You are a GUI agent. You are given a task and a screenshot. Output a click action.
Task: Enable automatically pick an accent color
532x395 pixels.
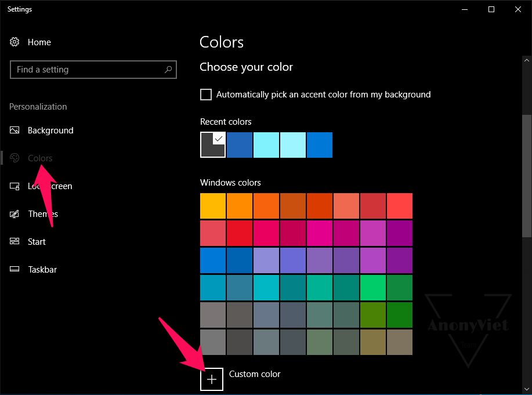pyautogui.click(x=206, y=94)
